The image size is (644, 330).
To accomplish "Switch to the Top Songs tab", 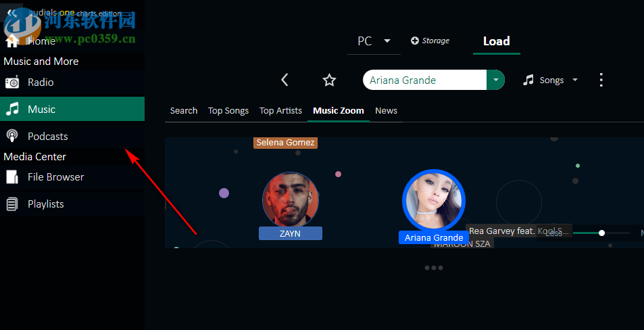I will [228, 110].
